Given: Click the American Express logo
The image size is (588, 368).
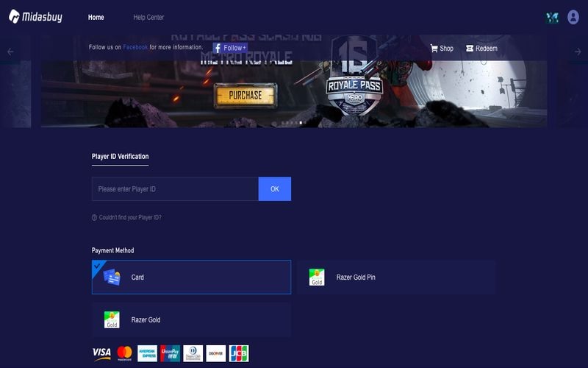Looking at the screenshot, I should pyautogui.click(x=148, y=353).
